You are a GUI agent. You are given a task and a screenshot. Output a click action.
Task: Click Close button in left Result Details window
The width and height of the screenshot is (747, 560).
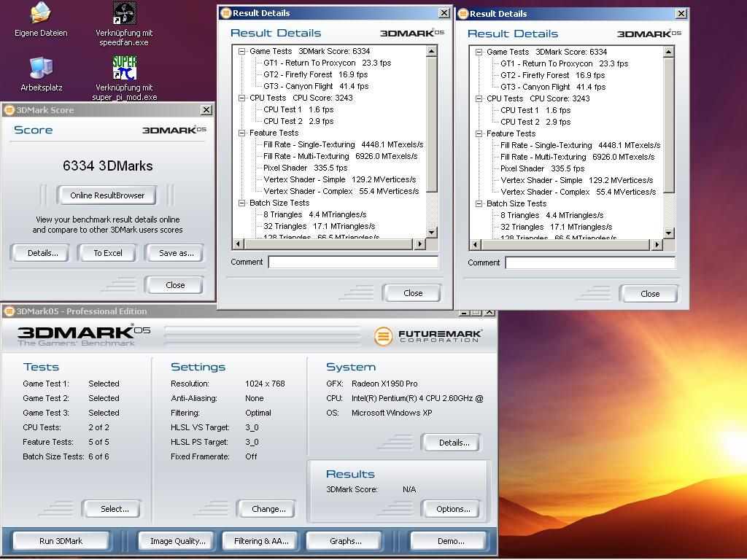[413, 293]
